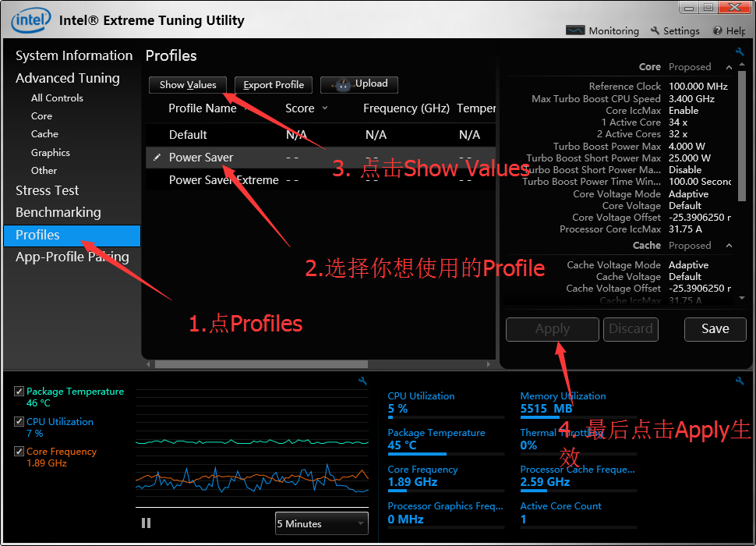Open App-Profile Pairing section

click(72, 257)
